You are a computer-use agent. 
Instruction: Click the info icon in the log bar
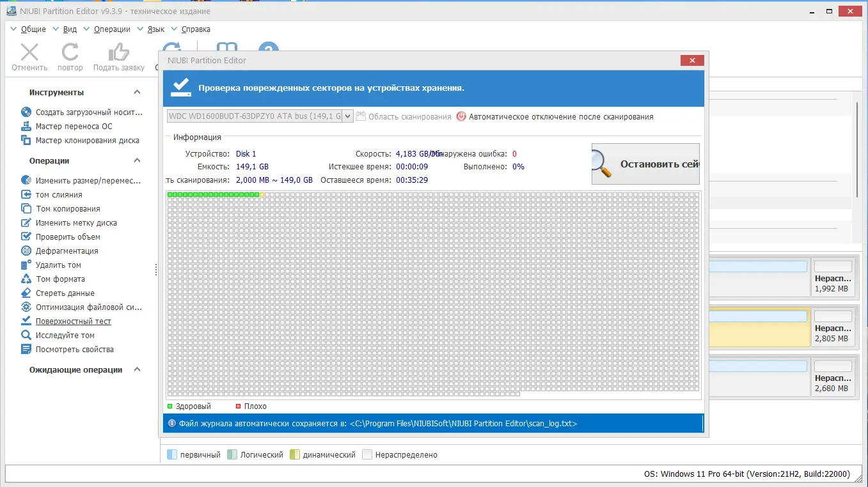pyautogui.click(x=171, y=423)
